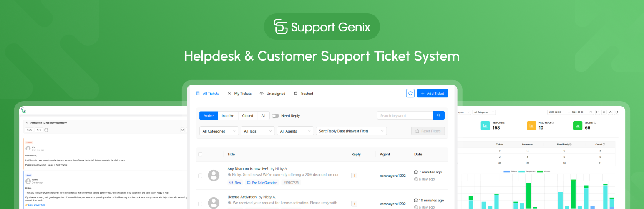Click the print icon in the reports window
The image size is (644, 209).
click(x=604, y=112)
